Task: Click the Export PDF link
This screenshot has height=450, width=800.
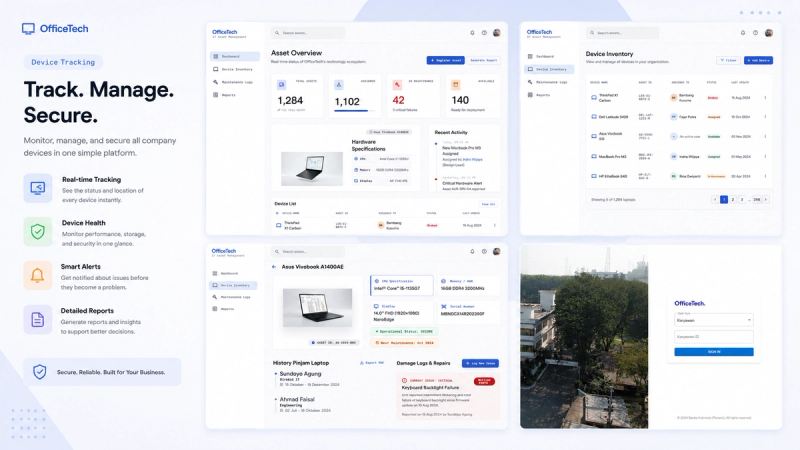Action: (x=372, y=363)
